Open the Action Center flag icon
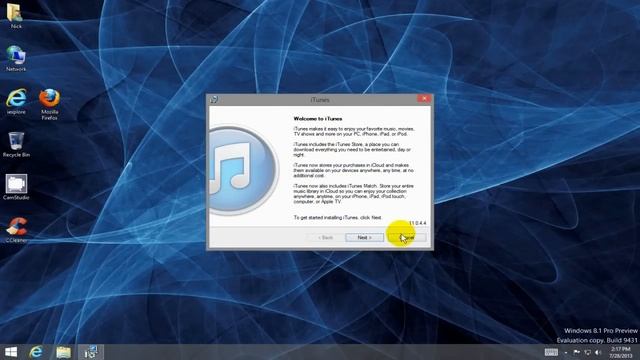The image size is (640, 360). click(576, 352)
